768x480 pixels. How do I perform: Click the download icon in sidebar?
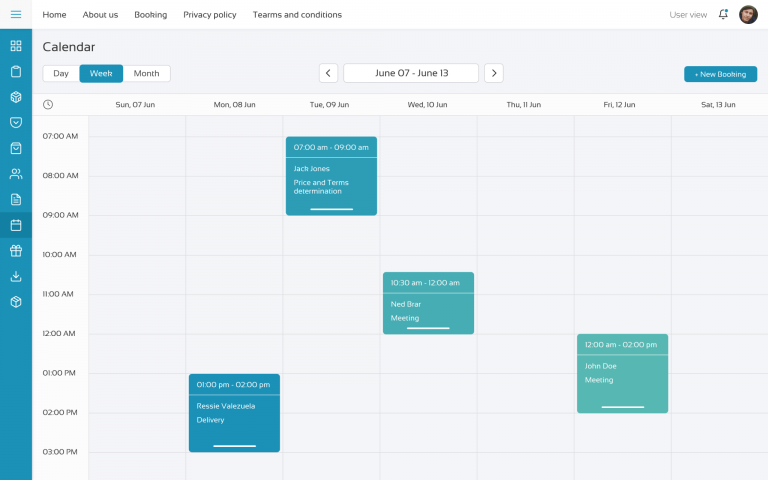click(x=16, y=276)
